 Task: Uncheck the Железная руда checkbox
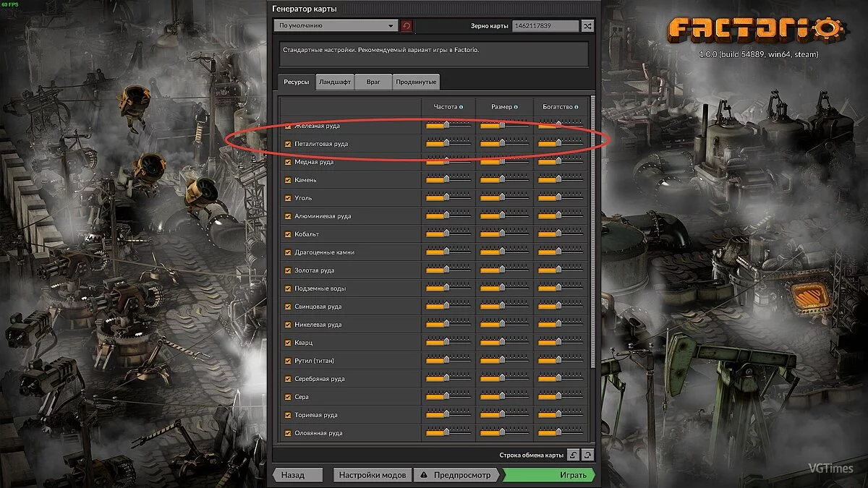tap(288, 126)
